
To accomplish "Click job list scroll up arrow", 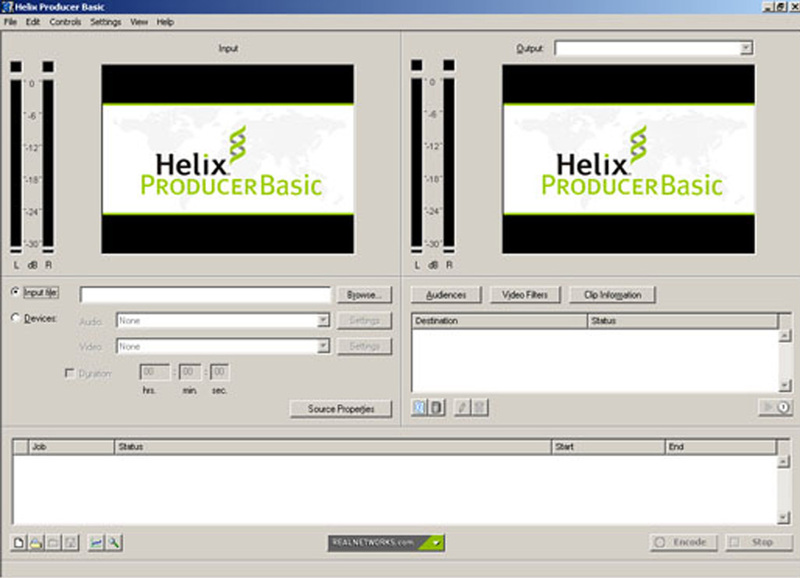I will 784,462.
